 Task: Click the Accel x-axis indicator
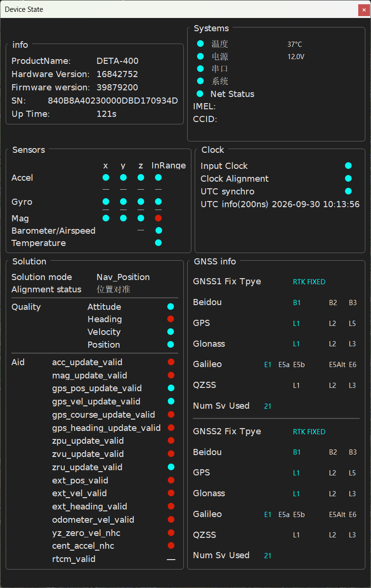[x=106, y=177]
